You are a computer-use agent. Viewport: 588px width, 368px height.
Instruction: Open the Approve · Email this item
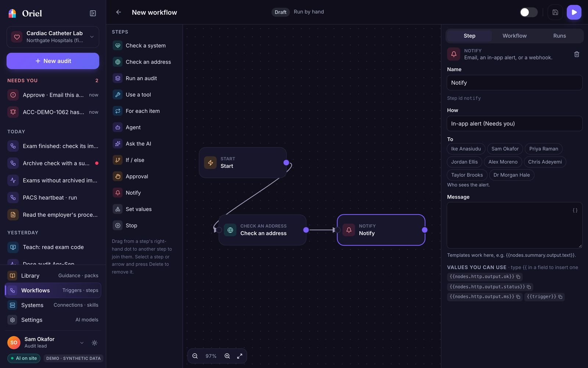(x=53, y=95)
